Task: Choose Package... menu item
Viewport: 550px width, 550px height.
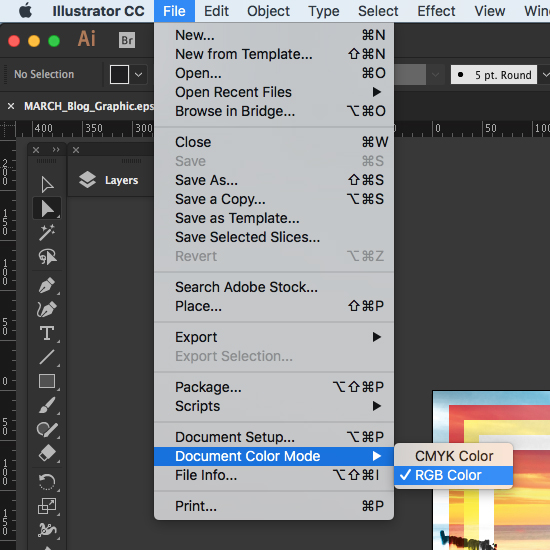Action: click(274, 387)
